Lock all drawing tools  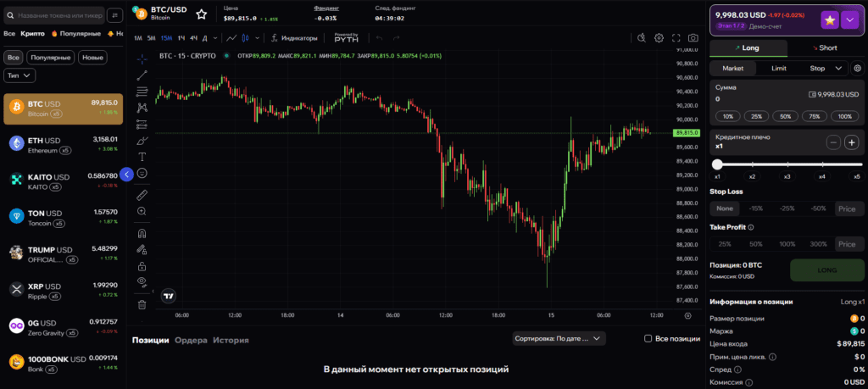tap(142, 265)
